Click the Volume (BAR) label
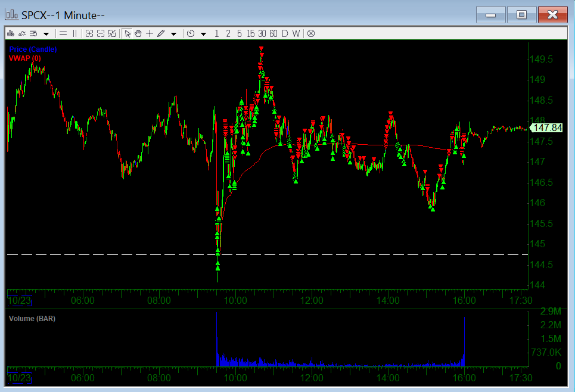This screenshot has width=575, height=392. [32, 318]
